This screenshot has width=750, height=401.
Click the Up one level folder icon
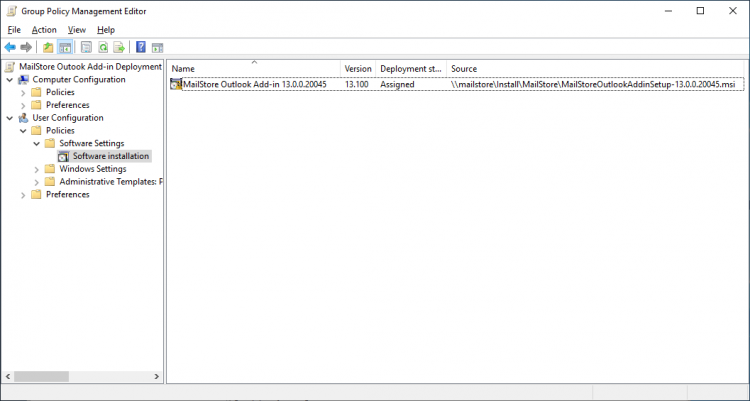pyautogui.click(x=48, y=47)
